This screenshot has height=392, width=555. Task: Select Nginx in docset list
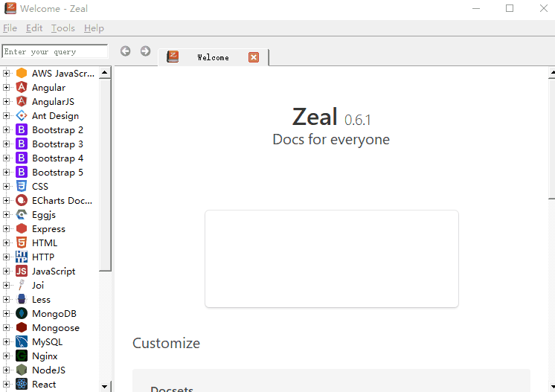(45, 356)
